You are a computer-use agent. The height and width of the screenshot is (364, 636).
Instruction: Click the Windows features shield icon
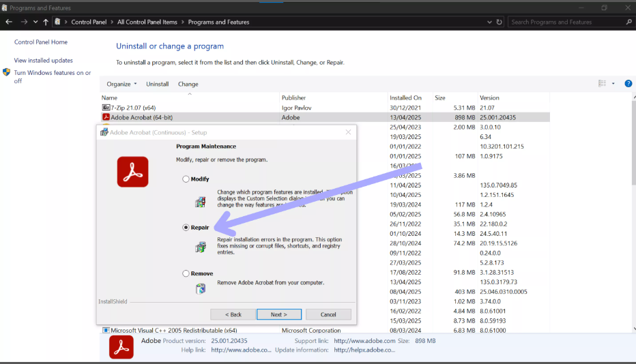(x=7, y=72)
